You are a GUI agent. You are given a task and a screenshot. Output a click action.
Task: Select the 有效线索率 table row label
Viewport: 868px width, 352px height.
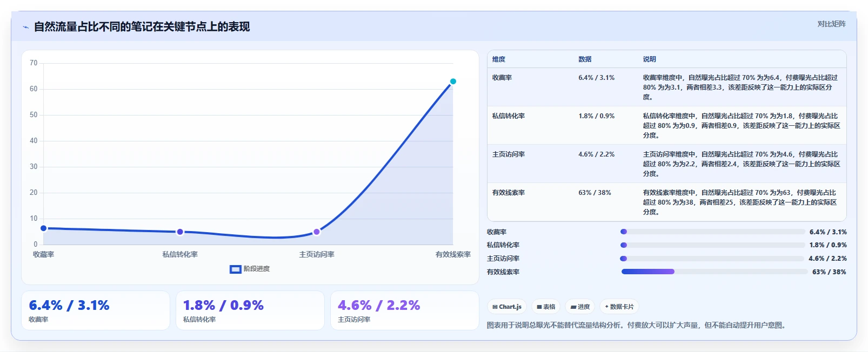(x=509, y=193)
